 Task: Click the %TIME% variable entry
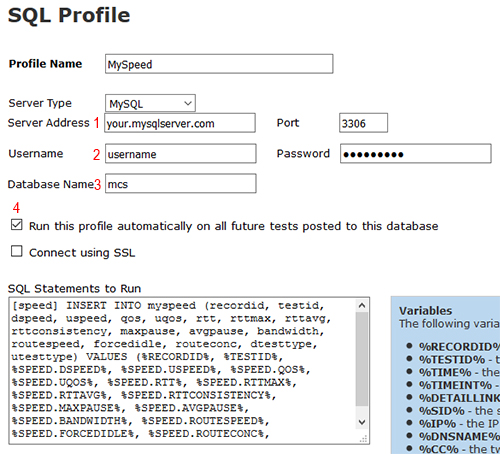tap(459, 372)
